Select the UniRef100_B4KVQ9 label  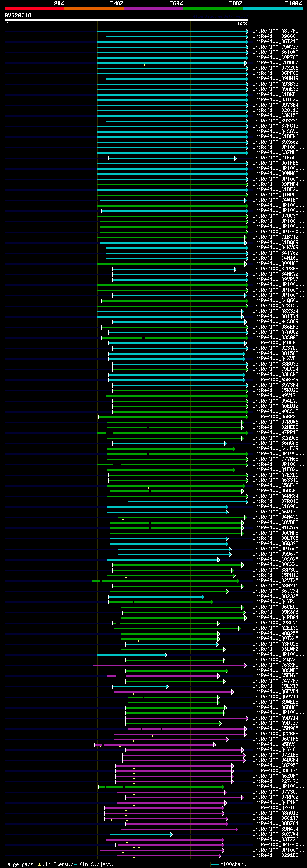[275, 247]
